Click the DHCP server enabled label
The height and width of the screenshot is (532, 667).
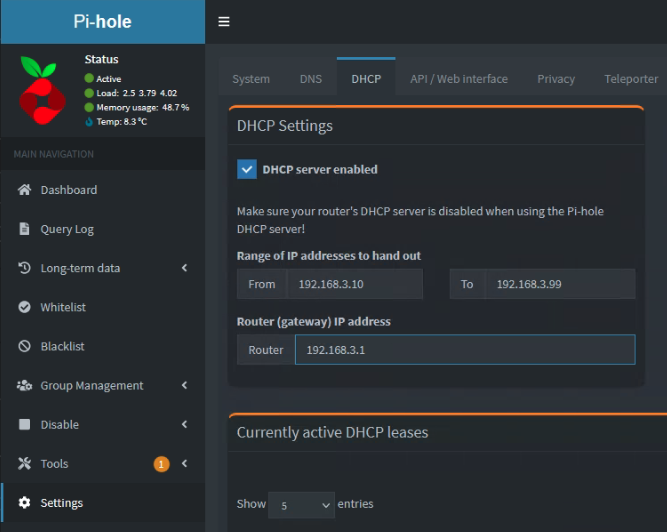(320, 169)
